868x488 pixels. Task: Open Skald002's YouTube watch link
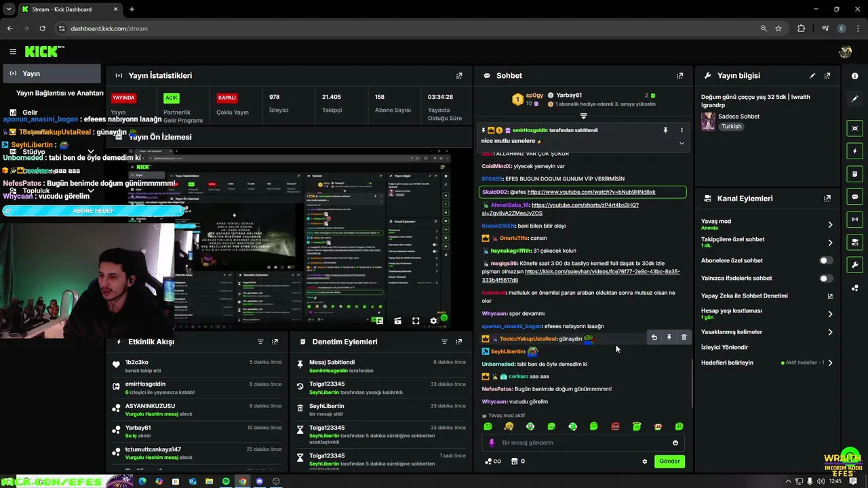(591, 192)
